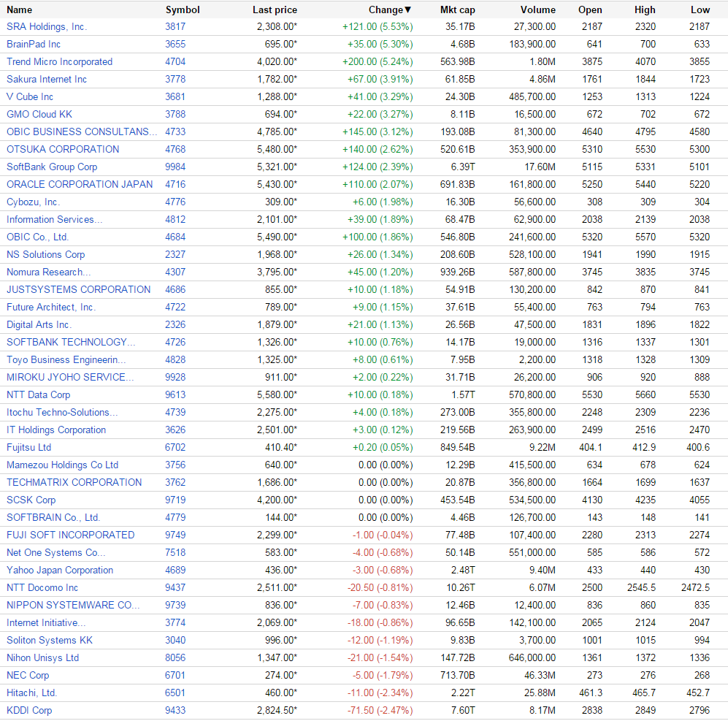Sort by Mkt cap header
728x721 pixels.
tap(457, 9)
